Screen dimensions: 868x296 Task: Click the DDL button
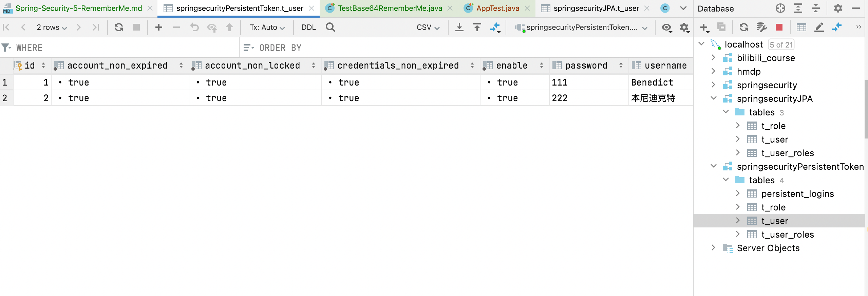pyautogui.click(x=308, y=27)
